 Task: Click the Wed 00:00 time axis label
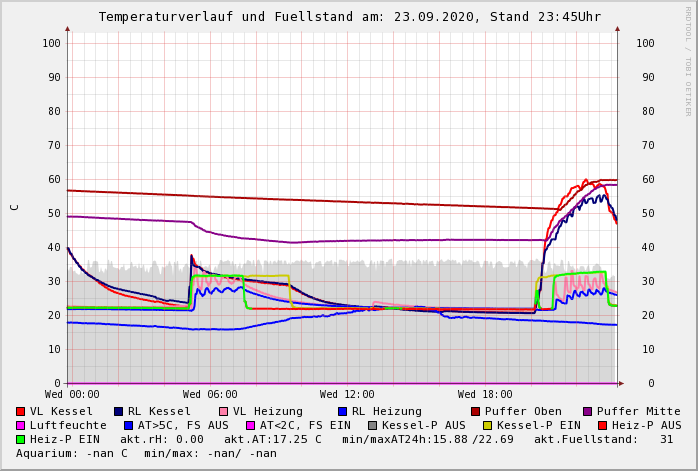[72, 395]
